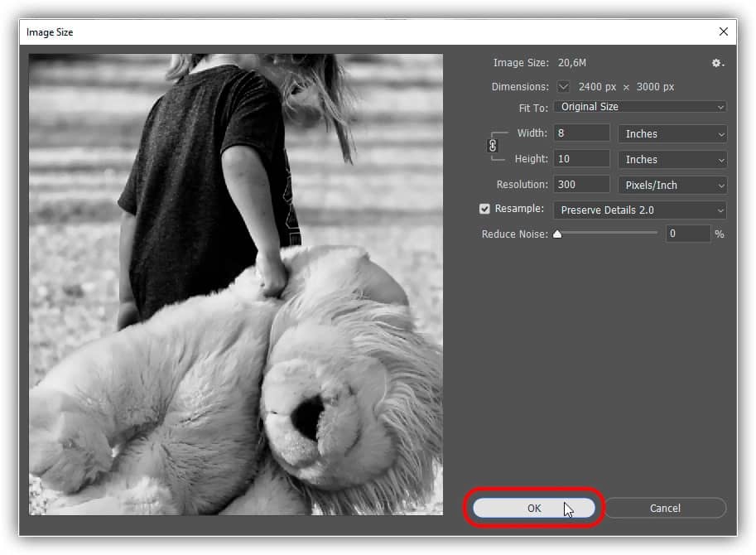Toggle the constrain proportions chain link
Screen dimensions: 756x555
[x=493, y=146]
